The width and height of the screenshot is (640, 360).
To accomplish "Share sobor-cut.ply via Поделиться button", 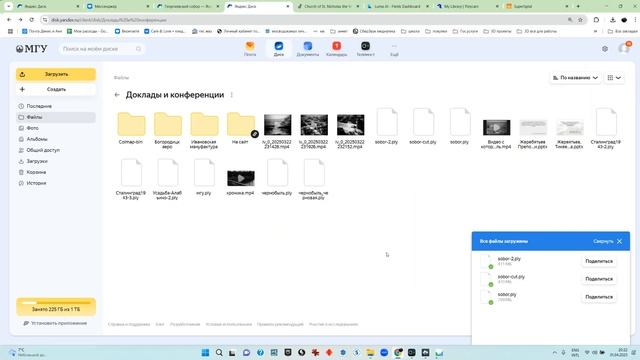I will (599, 279).
